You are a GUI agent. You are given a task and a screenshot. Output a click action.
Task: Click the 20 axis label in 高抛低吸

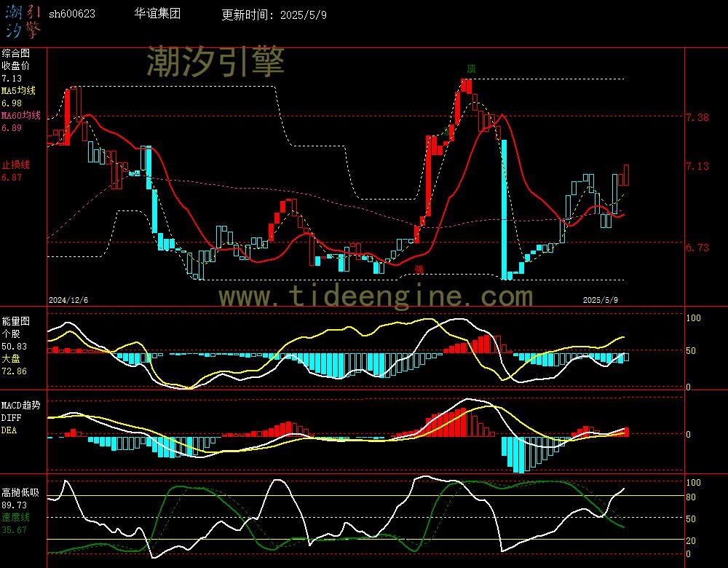[x=691, y=541]
